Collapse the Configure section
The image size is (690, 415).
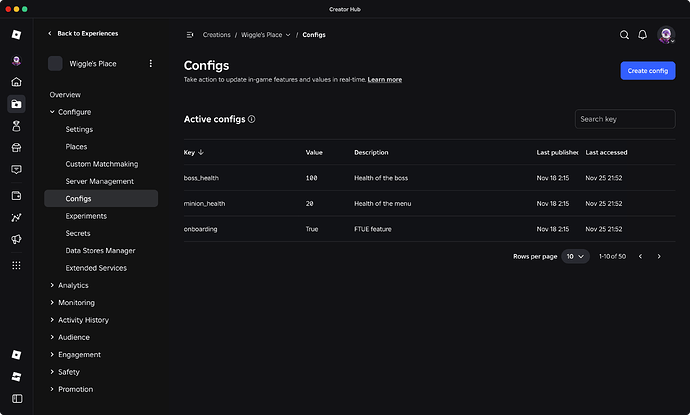pos(52,112)
